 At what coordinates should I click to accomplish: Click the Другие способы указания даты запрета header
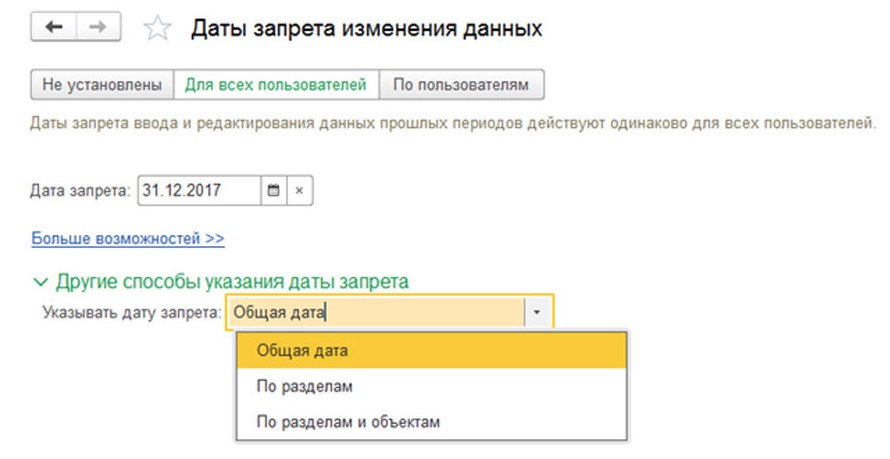[232, 282]
